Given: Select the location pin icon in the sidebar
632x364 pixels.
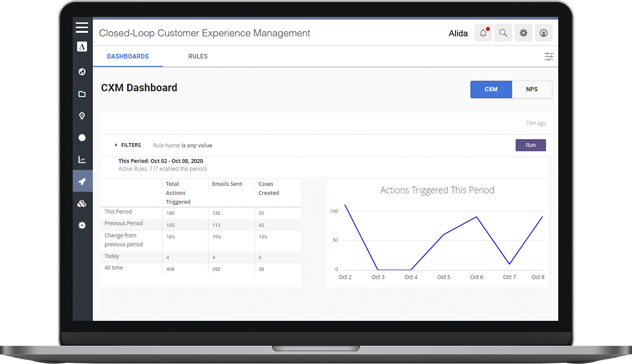Looking at the screenshot, I should 82,116.
